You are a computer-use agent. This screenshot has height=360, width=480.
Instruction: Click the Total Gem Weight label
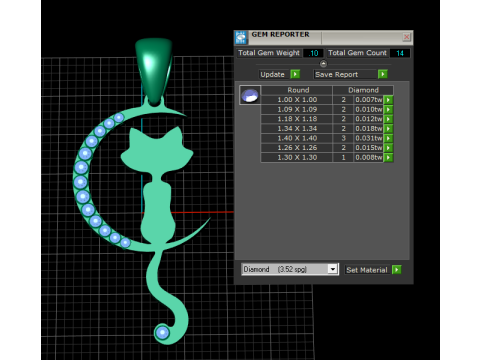(x=269, y=53)
